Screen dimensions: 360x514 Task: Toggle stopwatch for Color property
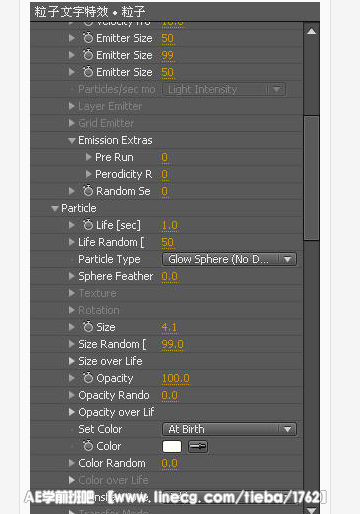point(88,446)
